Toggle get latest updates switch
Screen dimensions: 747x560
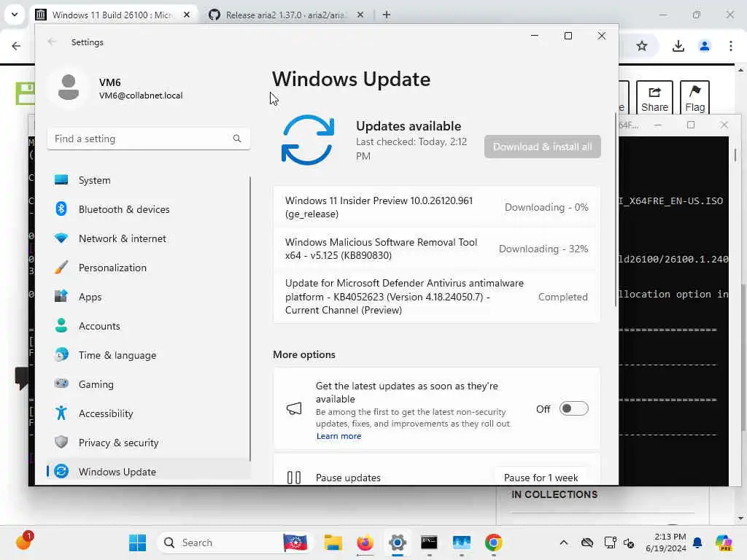point(573,408)
